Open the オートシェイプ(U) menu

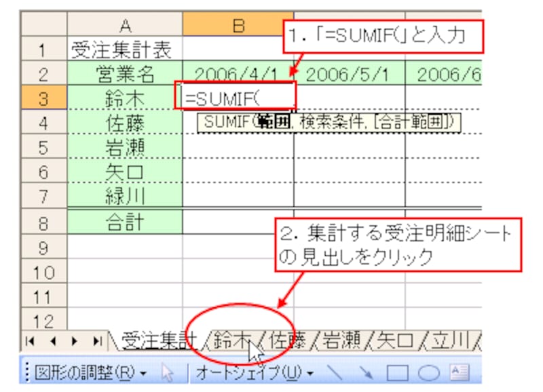click(255, 373)
